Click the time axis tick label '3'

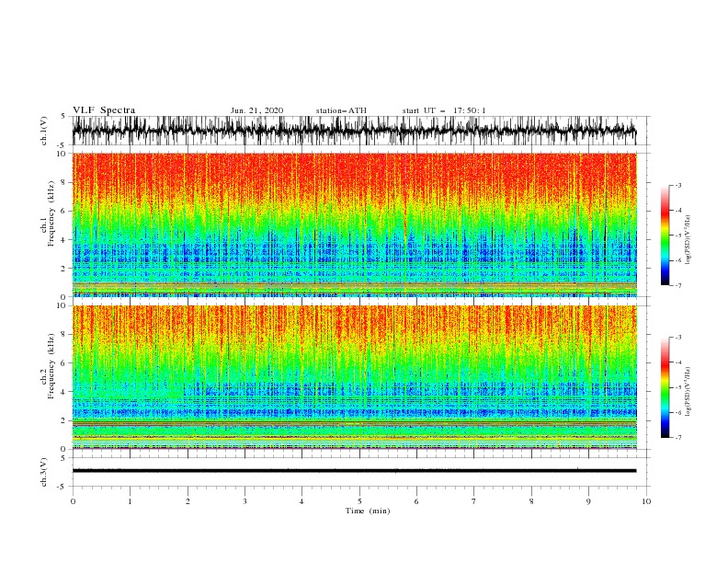pyautogui.click(x=245, y=501)
